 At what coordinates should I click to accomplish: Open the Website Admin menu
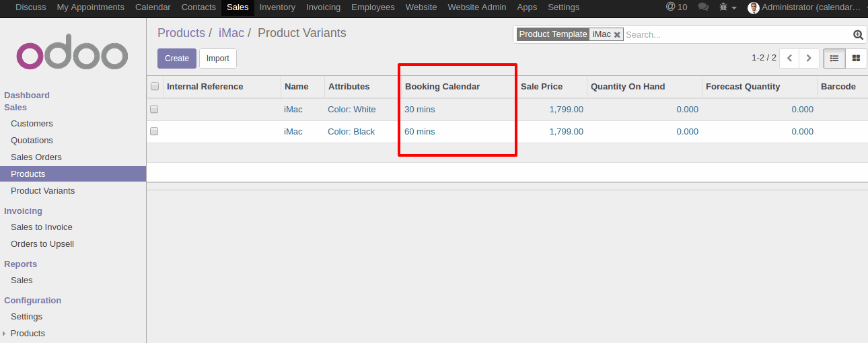point(476,7)
